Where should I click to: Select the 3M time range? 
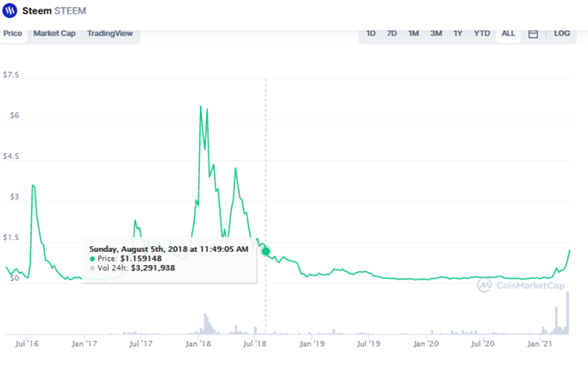pos(435,34)
